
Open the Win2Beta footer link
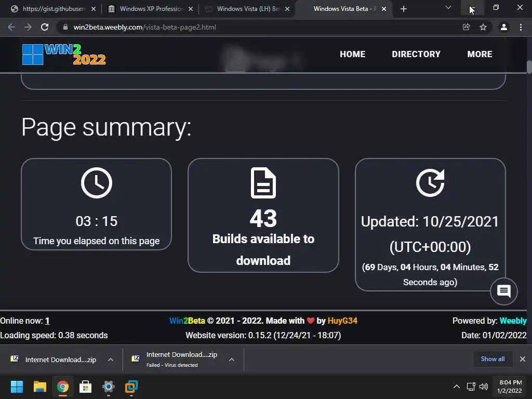click(x=187, y=321)
